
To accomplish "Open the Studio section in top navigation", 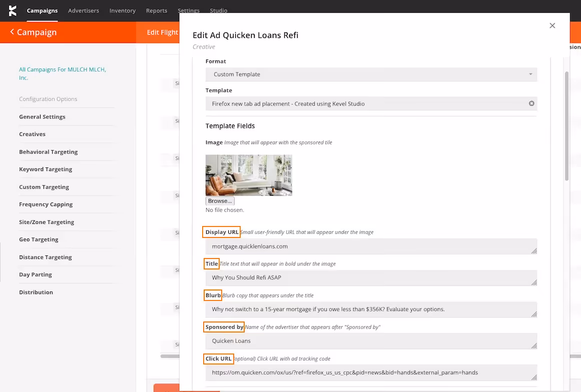I will click(x=219, y=10).
